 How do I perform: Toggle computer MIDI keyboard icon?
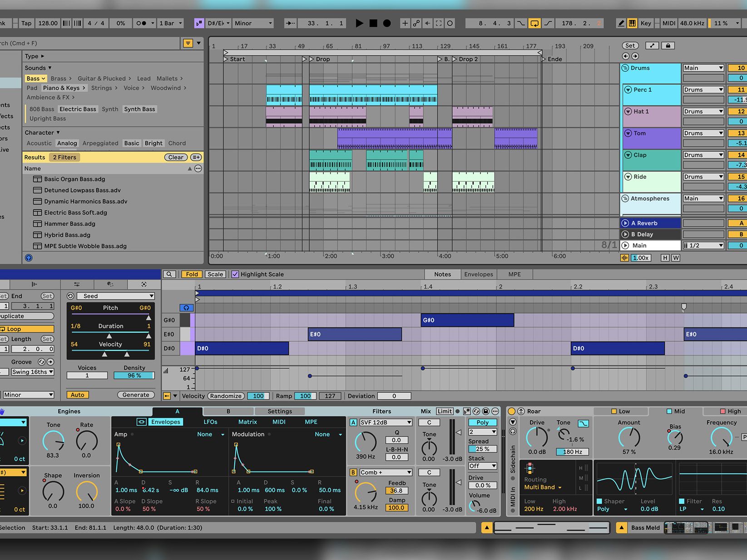[x=632, y=23]
